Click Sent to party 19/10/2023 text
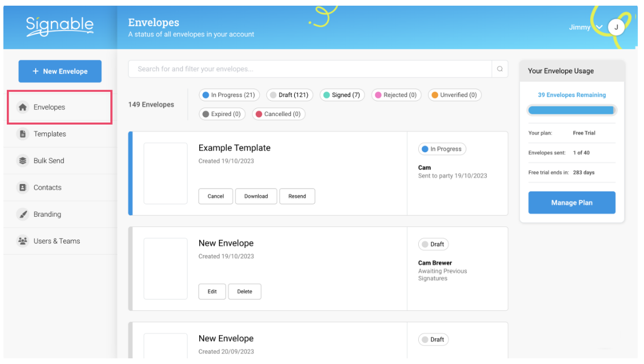Viewport: 644px width, 364px height. click(453, 176)
